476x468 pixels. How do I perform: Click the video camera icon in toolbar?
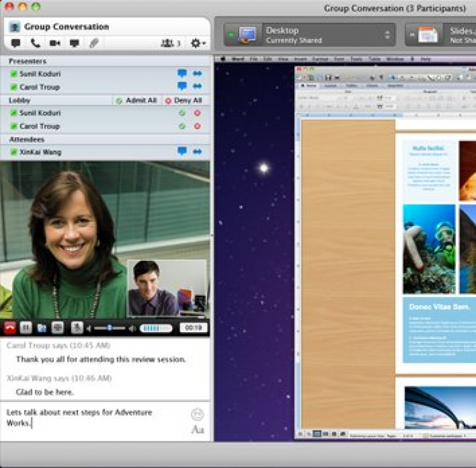point(55,43)
